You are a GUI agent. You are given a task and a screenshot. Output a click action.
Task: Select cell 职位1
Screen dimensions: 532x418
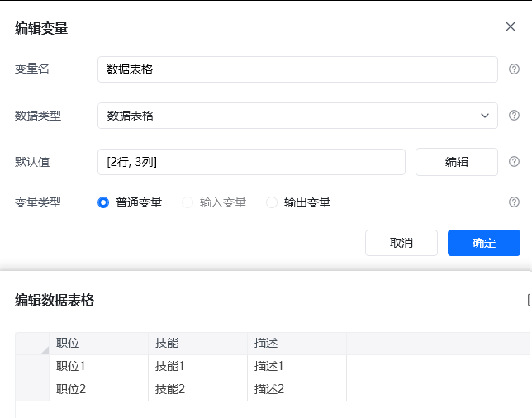99,367
